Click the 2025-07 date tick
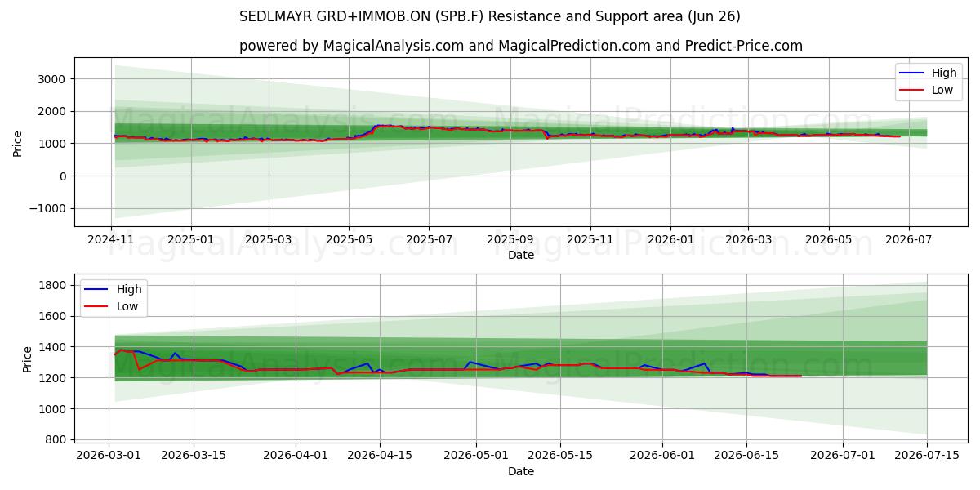This screenshot has width=980, height=490. 429,239
